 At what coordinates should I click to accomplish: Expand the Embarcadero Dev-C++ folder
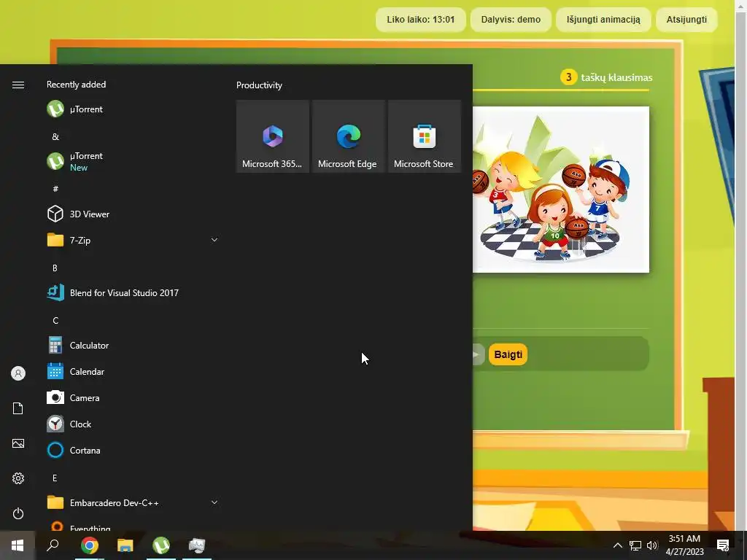tap(133, 502)
